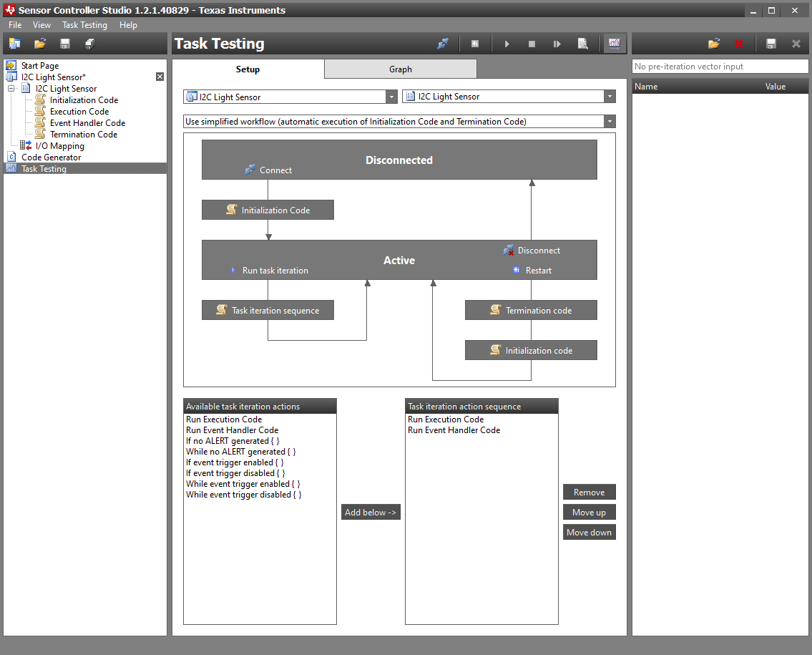
Task: Collapse the I2C Light Sensor task tree node
Action: click(x=11, y=89)
